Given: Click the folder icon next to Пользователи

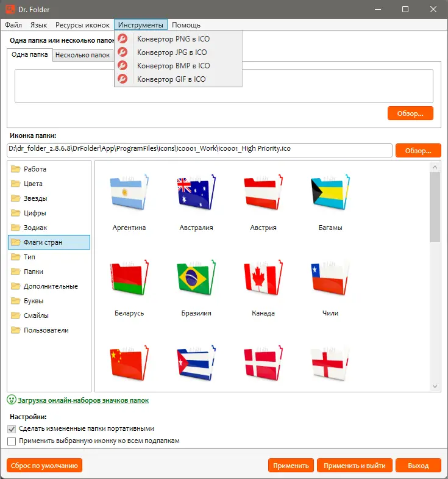Looking at the screenshot, I should point(16,330).
